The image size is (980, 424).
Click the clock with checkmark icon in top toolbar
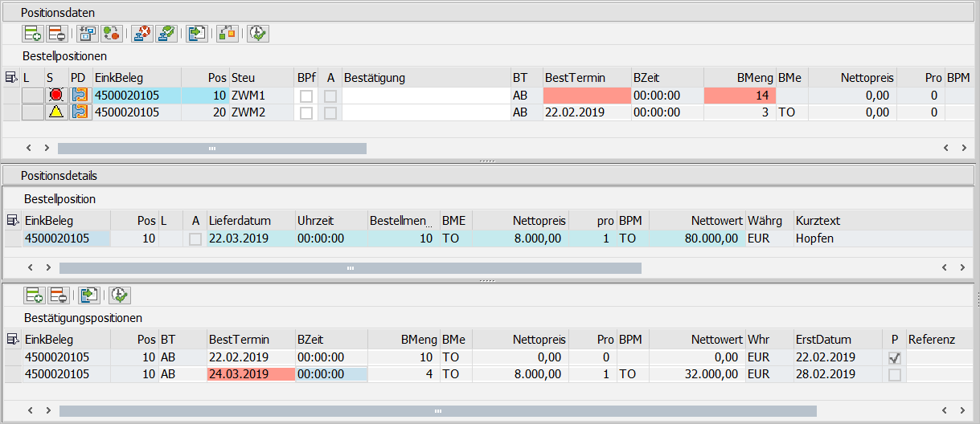click(x=258, y=33)
